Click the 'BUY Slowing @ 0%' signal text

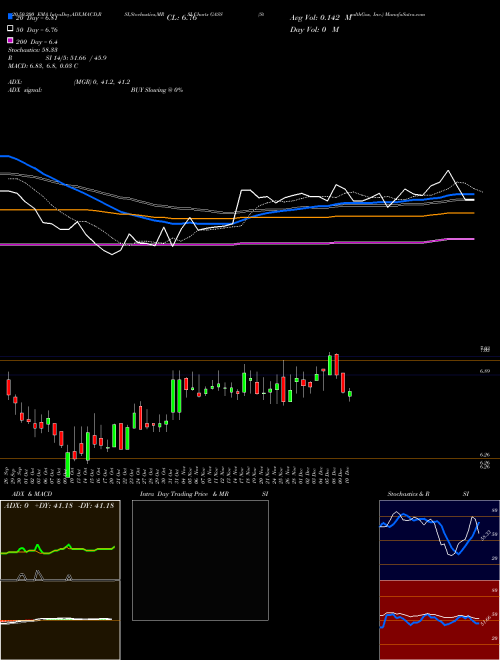click(x=157, y=90)
